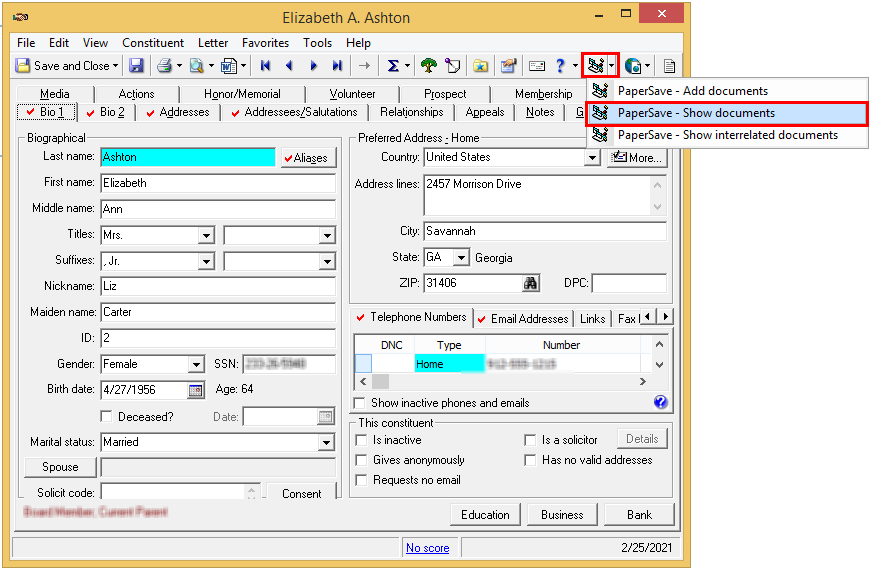Enable Gives anonymously checkbox
Image resolution: width=873 pixels, height=573 pixels.
pos(362,460)
